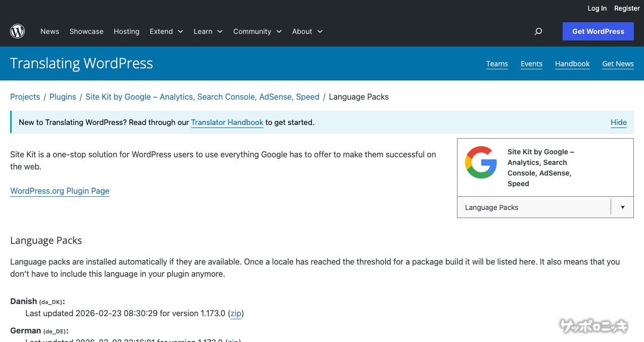Open the Showcase menu item
The width and height of the screenshot is (644, 342).
click(x=86, y=31)
